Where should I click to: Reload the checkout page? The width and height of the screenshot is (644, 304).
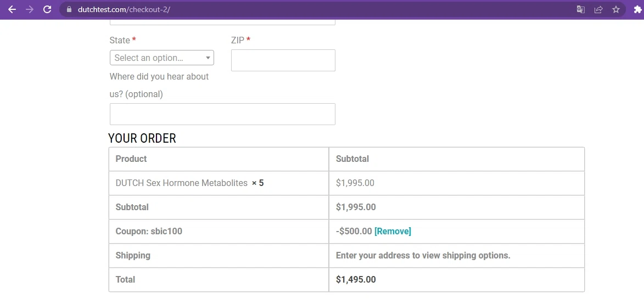47,9
